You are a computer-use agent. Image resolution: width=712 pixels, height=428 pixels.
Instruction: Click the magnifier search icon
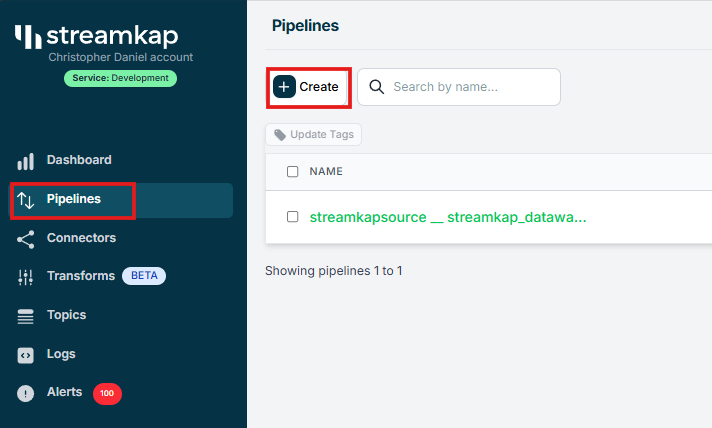coord(376,87)
